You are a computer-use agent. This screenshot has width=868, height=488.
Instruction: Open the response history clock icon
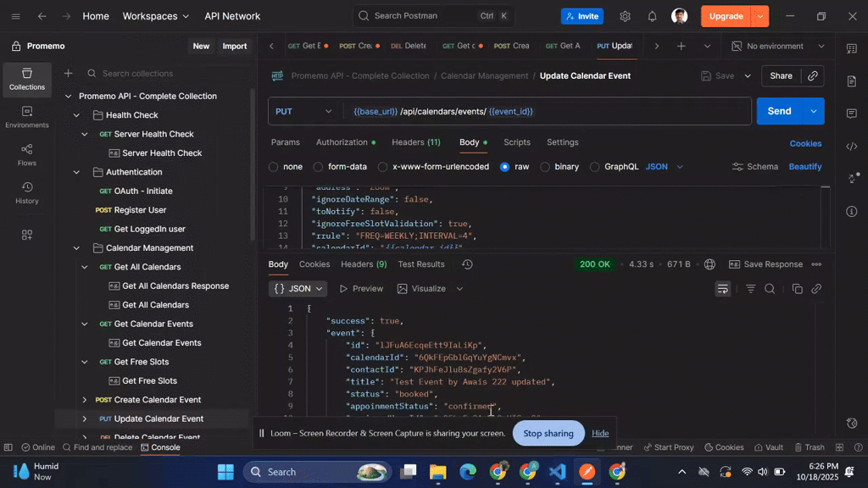click(467, 264)
